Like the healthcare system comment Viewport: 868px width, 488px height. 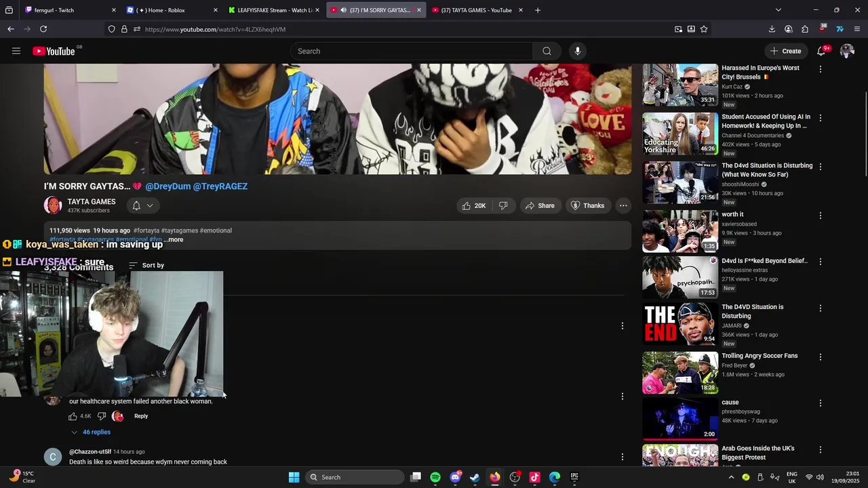tap(73, 416)
